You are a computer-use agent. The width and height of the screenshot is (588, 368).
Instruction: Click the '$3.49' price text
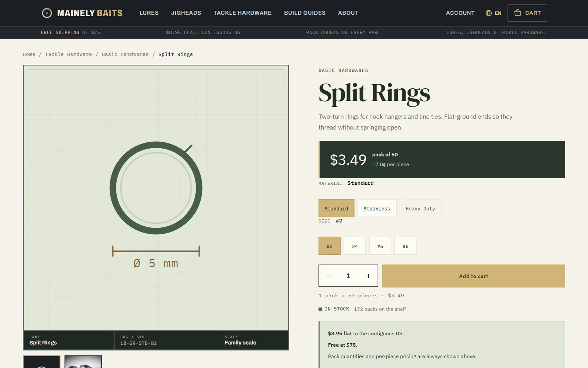click(348, 160)
